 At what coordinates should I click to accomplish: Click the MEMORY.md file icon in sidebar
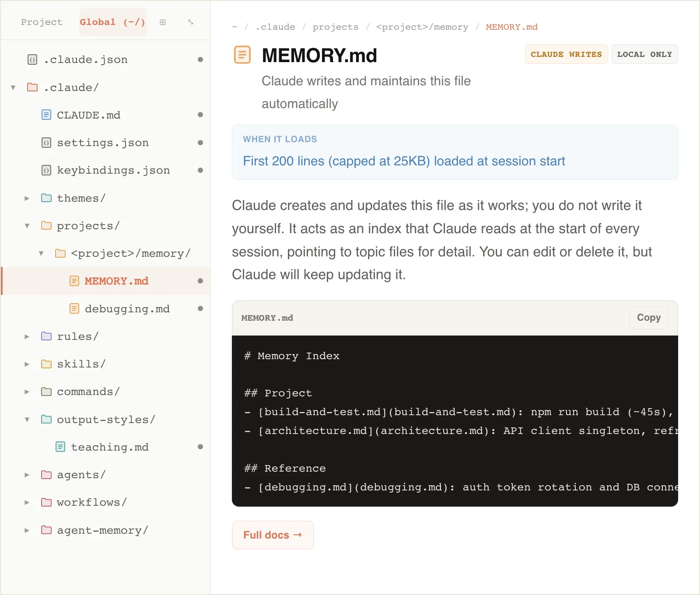pos(74,281)
